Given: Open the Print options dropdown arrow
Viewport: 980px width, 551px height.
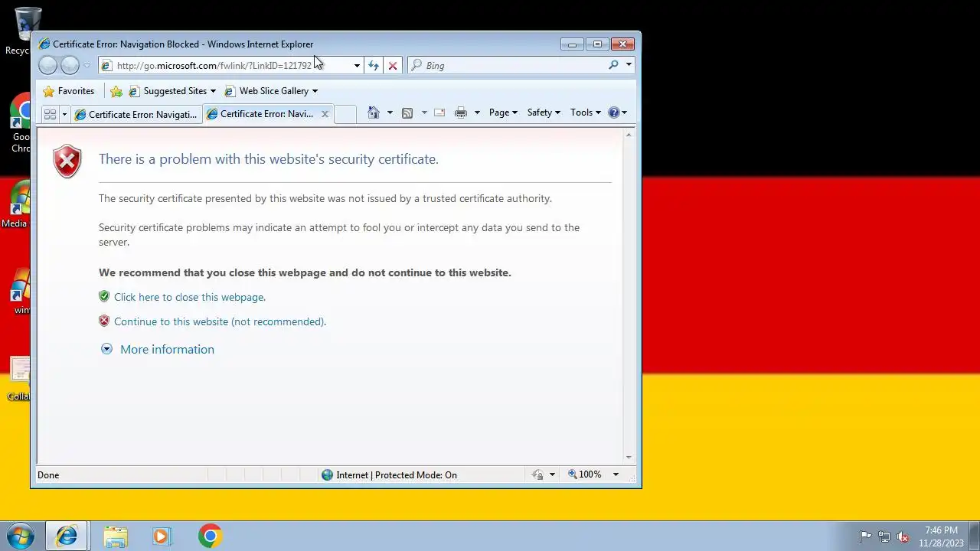Looking at the screenshot, I should pos(477,112).
